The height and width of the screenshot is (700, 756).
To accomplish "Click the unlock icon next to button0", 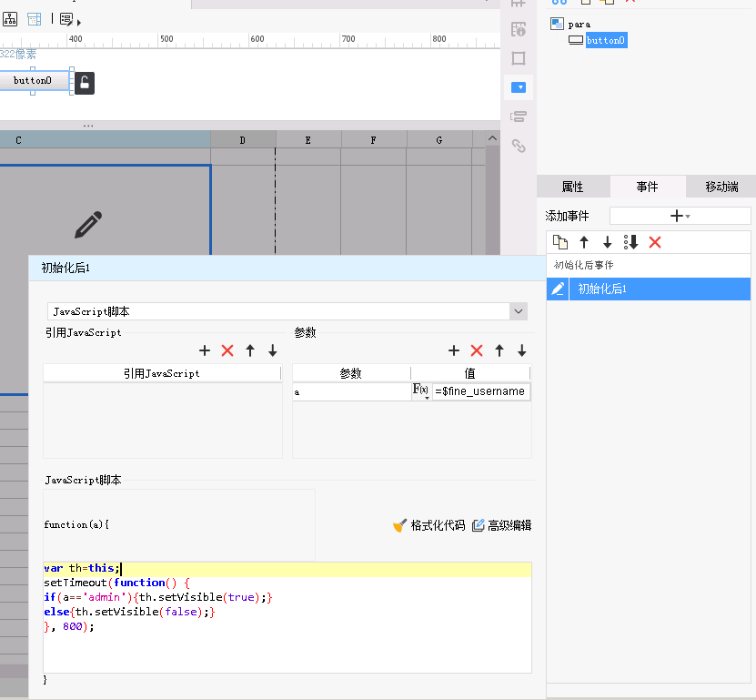I will [85, 83].
